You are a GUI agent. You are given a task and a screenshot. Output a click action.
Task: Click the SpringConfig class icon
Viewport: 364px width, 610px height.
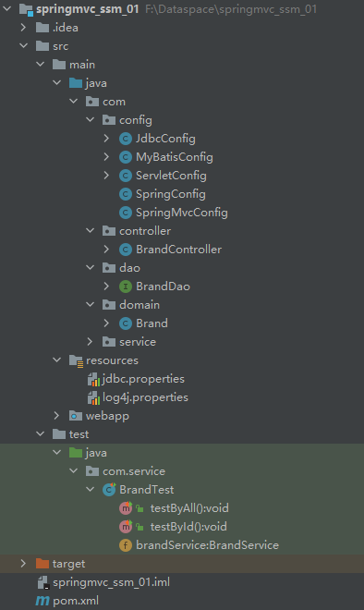(x=126, y=194)
